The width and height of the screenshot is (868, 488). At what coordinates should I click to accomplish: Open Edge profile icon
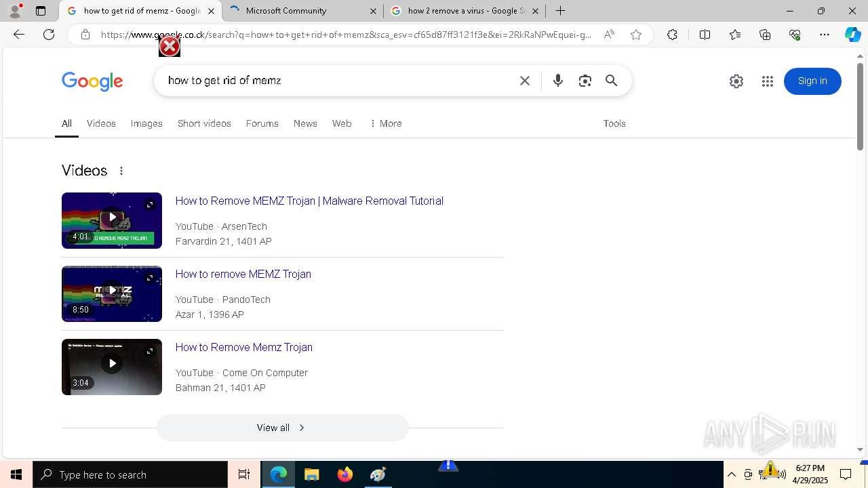(15, 11)
